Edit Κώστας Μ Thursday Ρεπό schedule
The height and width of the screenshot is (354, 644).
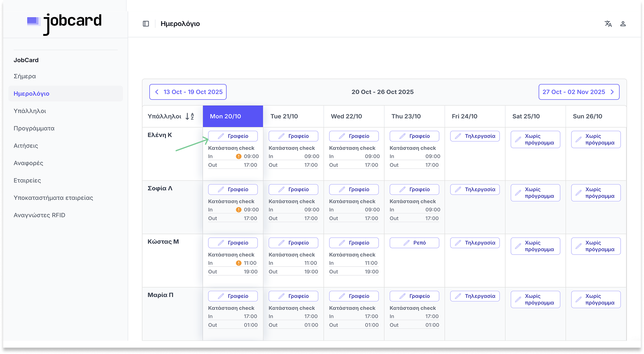414,243
